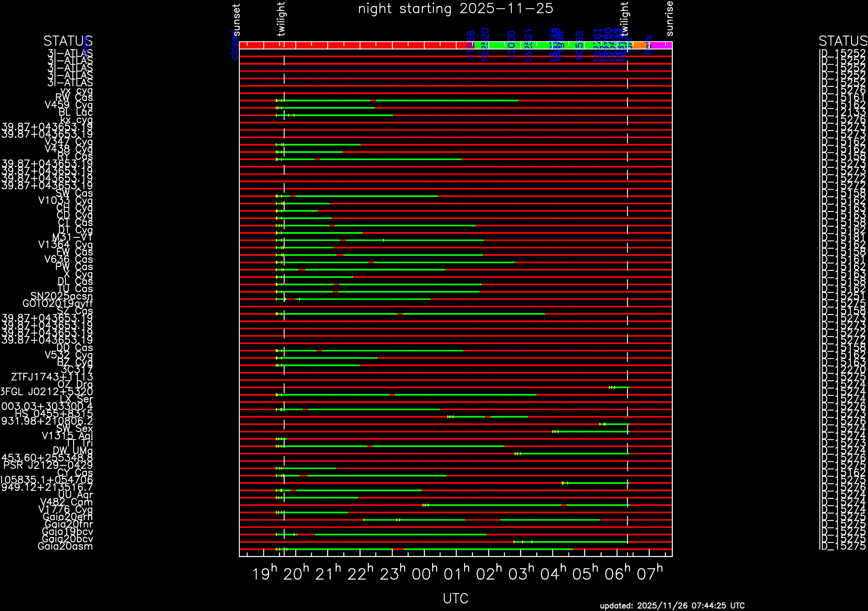
Task: Select the Gaia20asm target label
Action: click(x=65, y=546)
